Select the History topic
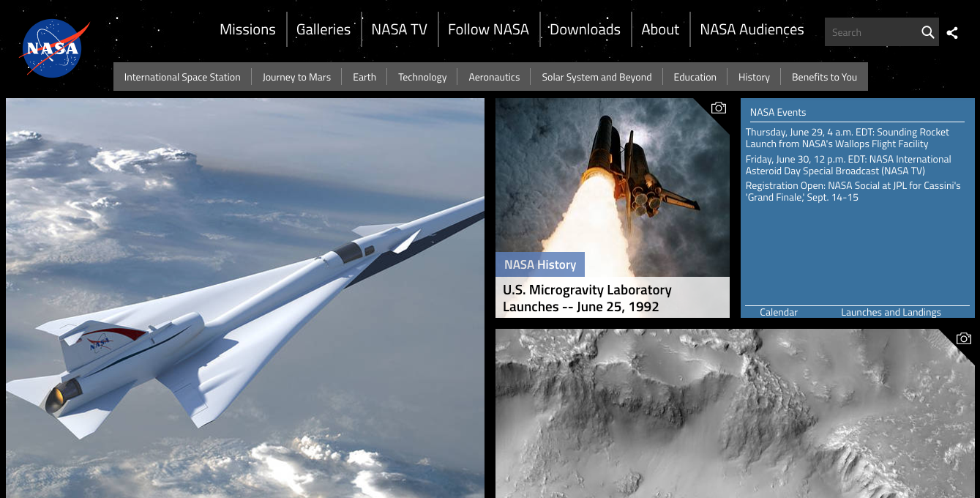Image resolution: width=980 pixels, height=498 pixels. pyautogui.click(x=754, y=77)
